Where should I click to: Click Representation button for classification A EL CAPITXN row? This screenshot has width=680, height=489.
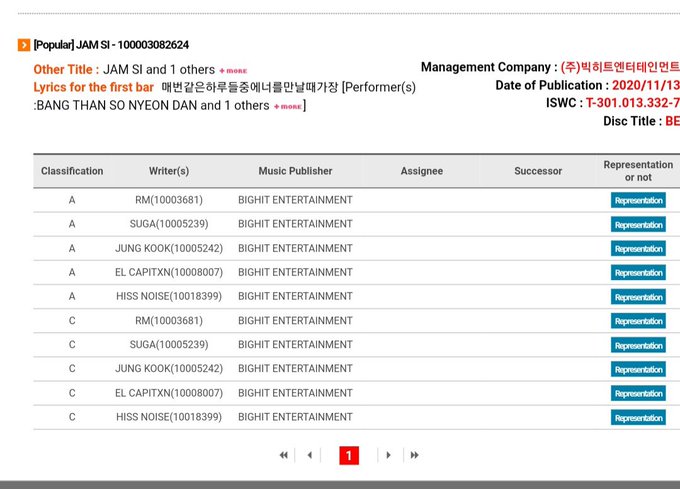[638, 273]
